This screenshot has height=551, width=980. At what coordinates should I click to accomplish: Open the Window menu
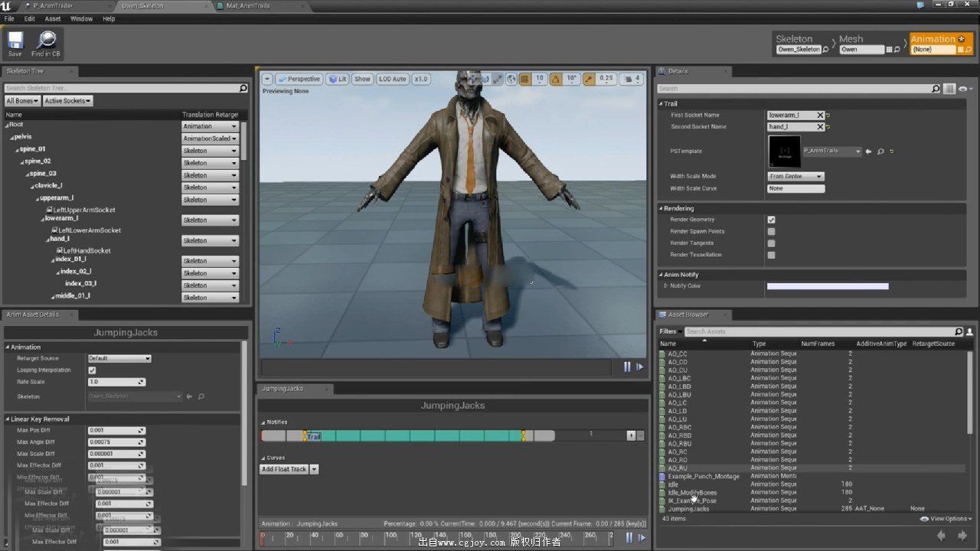[x=81, y=18]
